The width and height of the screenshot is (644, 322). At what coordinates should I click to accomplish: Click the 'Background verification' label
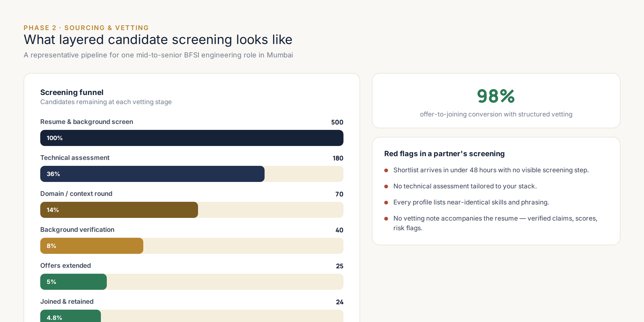click(x=77, y=230)
